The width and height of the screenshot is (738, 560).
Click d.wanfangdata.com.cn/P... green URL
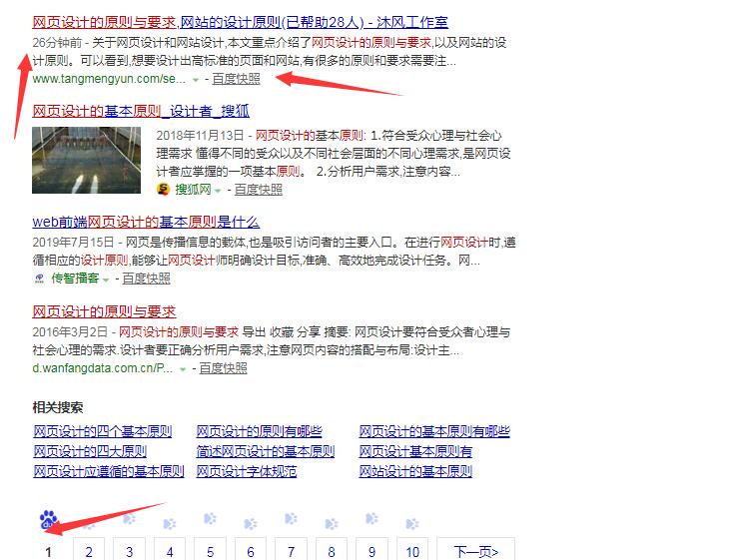[x=103, y=368]
